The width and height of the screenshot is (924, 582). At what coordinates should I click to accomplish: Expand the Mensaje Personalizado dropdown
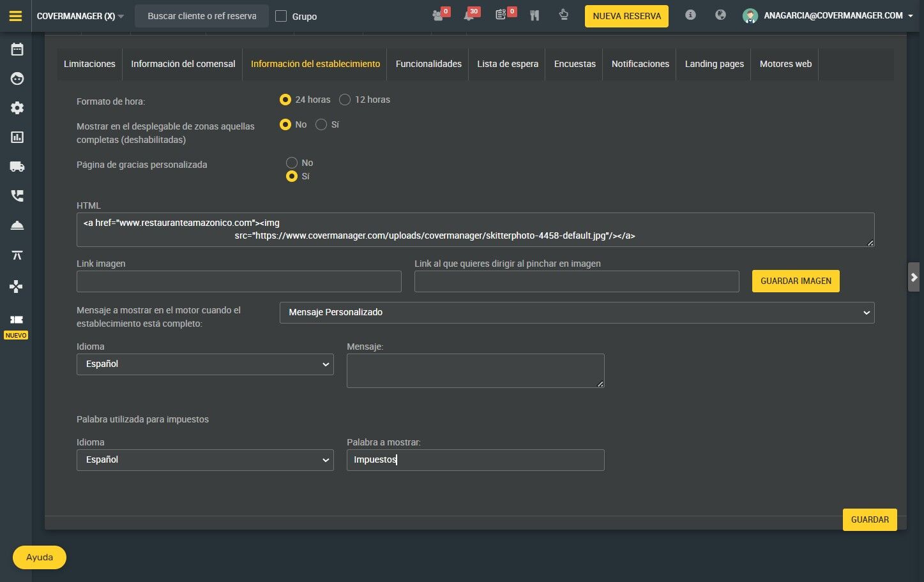577,313
